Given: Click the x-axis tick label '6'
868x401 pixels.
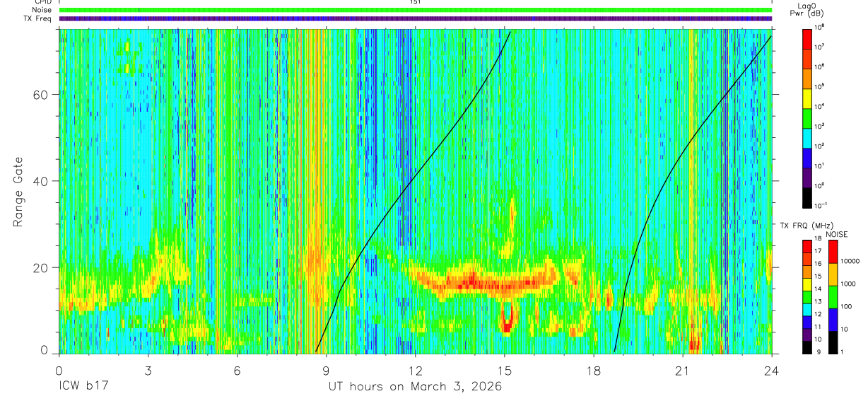Looking at the screenshot, I should 237,371.
